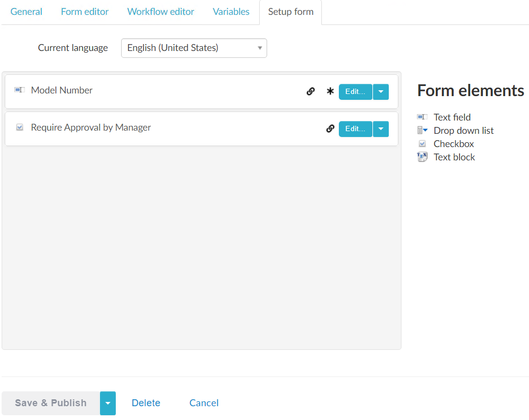Switch to the General tab
The image size is (529, 420).
(x=27, y=12)
